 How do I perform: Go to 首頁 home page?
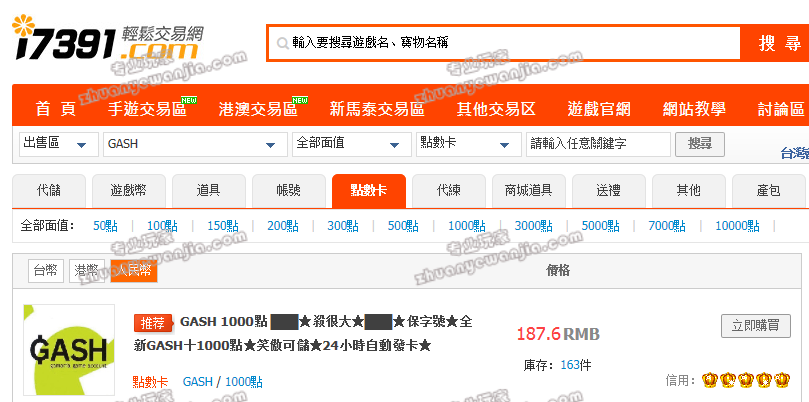tap(56, 109)
